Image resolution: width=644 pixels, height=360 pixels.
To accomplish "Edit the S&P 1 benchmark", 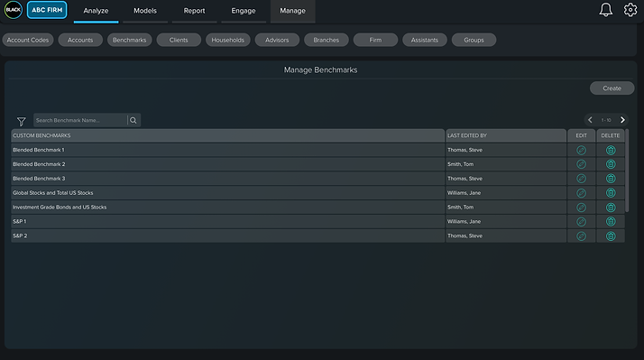I will coord(581,222).
